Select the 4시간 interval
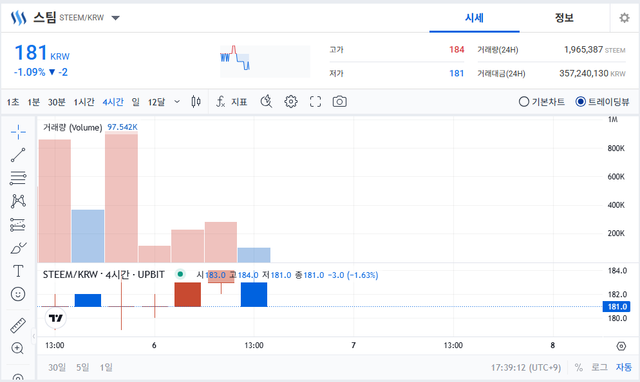Viewport: 640px width, 382px height. (x=113, y=102)
